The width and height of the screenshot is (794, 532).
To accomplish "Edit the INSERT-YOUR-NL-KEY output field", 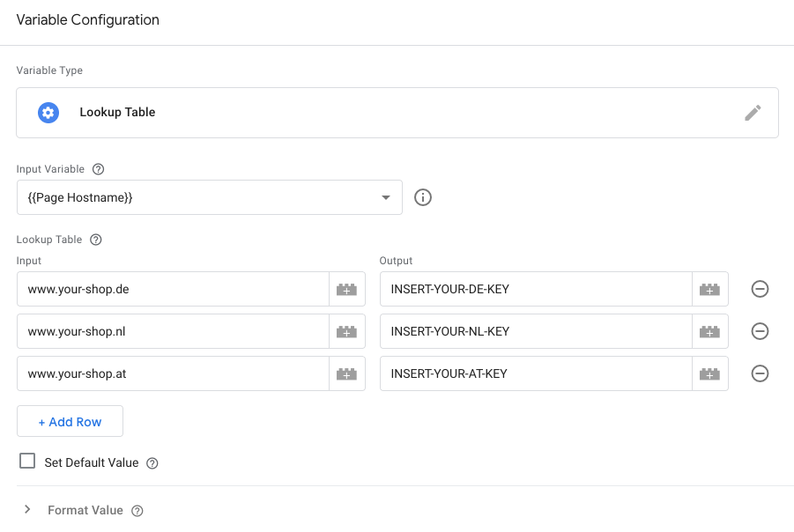I will tap(537, 331).
